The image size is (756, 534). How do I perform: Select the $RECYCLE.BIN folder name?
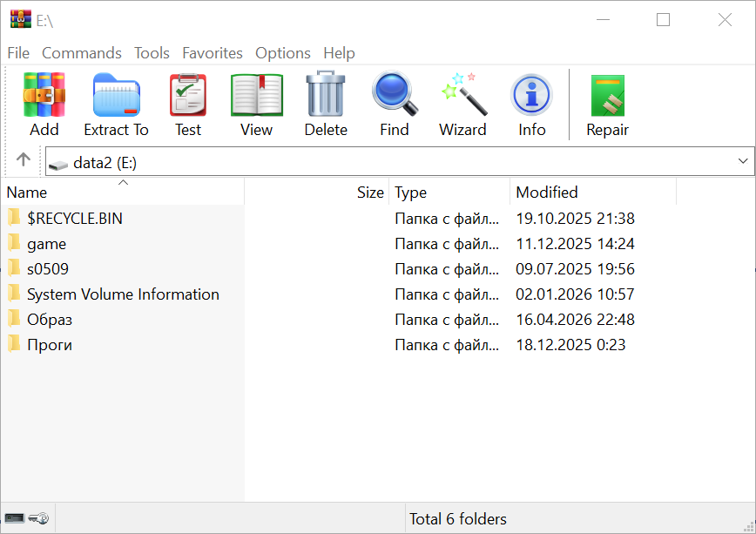click(x=75, y=219)
